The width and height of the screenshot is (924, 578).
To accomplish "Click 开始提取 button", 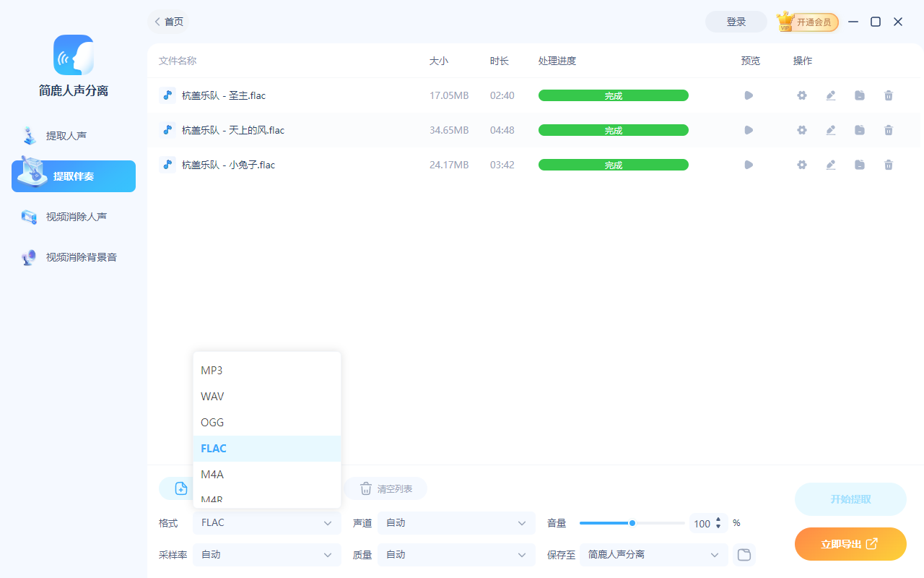I will tap(850, 499).
